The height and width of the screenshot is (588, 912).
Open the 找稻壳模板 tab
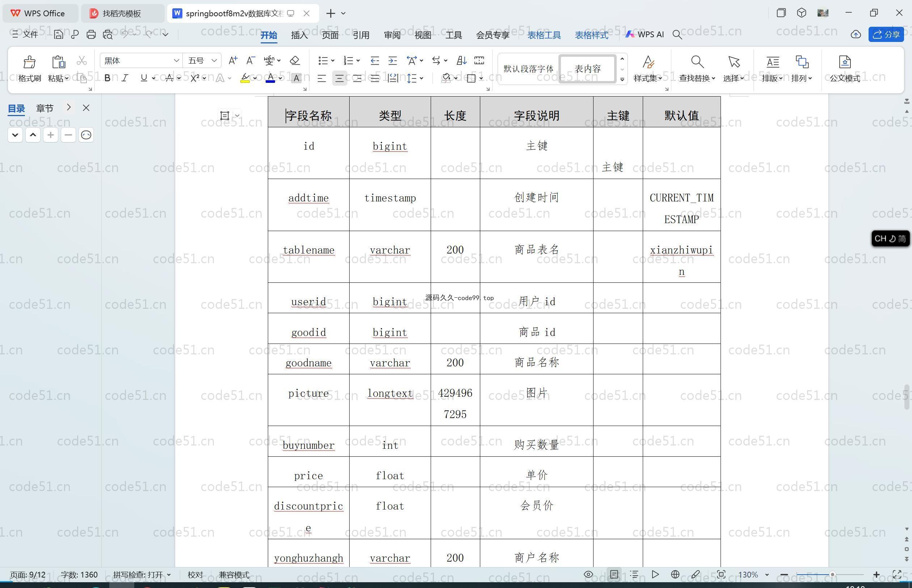[x=123, y=13]
